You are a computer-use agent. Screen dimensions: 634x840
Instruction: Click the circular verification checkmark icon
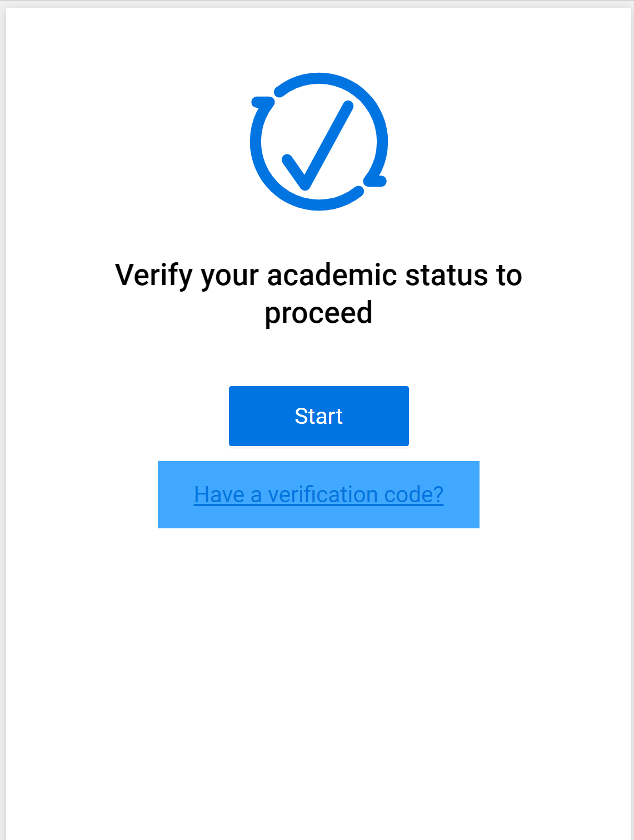[x=318, y=141]
